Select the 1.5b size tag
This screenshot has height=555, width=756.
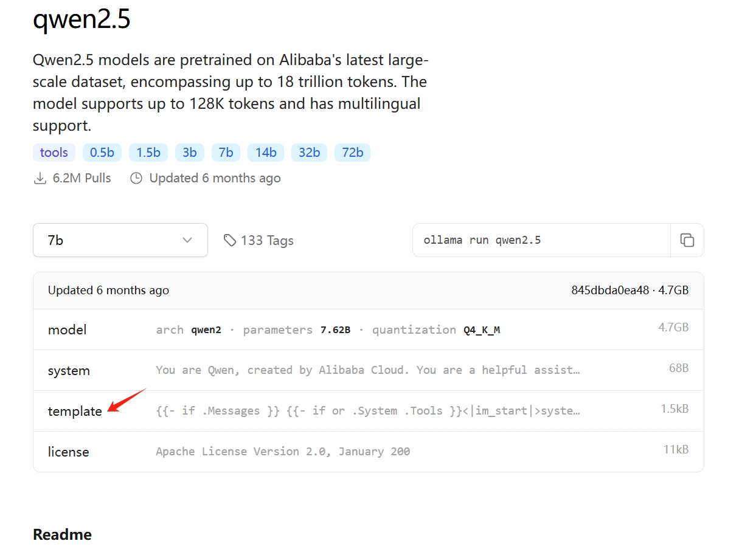[x=148, y=153]
